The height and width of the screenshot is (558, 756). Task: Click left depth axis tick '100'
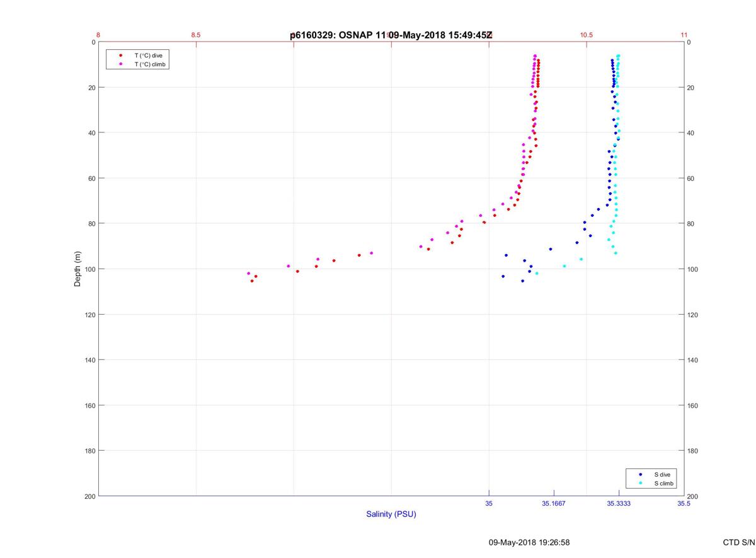tap(89, 269)
